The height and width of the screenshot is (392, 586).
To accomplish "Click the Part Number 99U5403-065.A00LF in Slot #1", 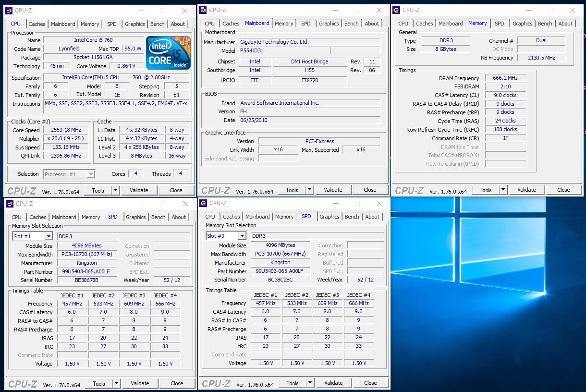I will tap(86, 271).
